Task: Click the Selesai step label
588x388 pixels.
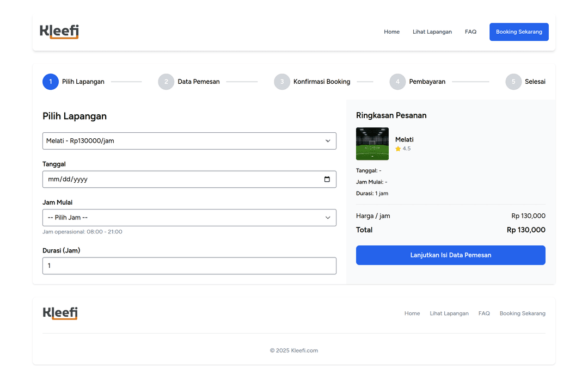Action: tap(535, 82)
